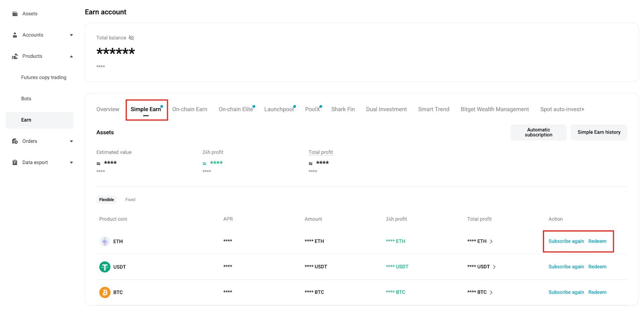The width and height of the screenshot is (644, 313).
Task: Toggle the hide balance eye icon
Action: (131, 38)
